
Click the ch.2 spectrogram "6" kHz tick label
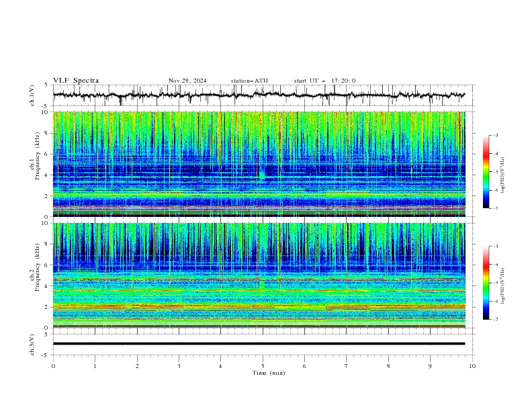coord(47,265)
